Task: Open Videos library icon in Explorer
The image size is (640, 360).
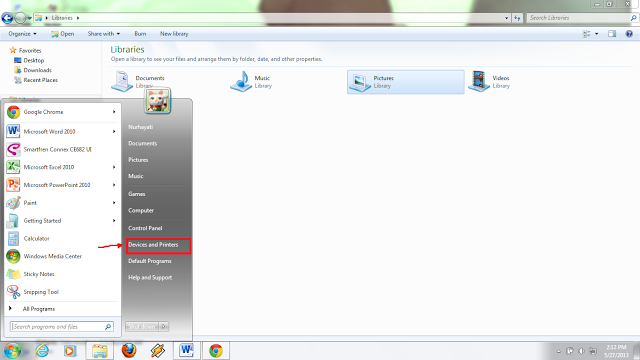Action: click(479, 81)
